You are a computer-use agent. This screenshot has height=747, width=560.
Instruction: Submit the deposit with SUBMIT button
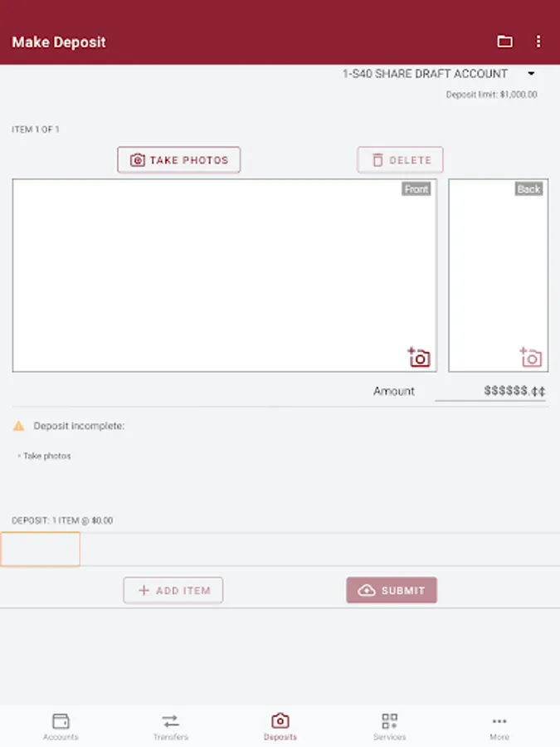392,590
